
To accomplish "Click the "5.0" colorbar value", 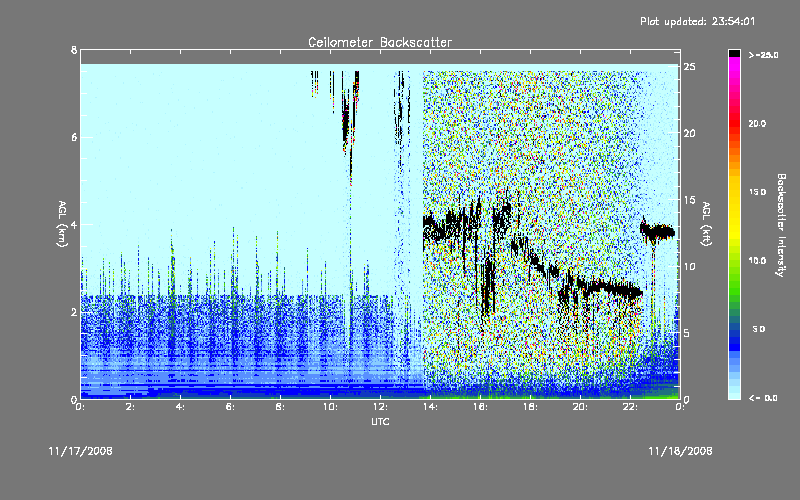I will 759,329.
